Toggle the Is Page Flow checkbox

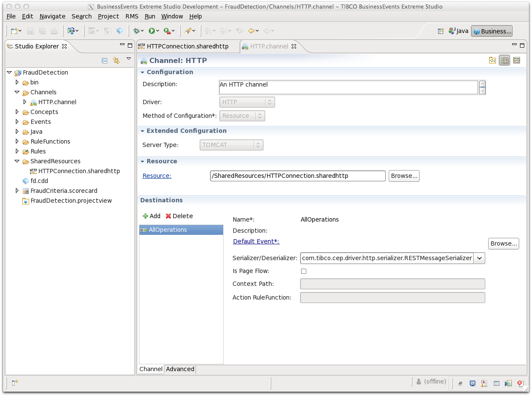pyautogui.click(x=304, y=271)
